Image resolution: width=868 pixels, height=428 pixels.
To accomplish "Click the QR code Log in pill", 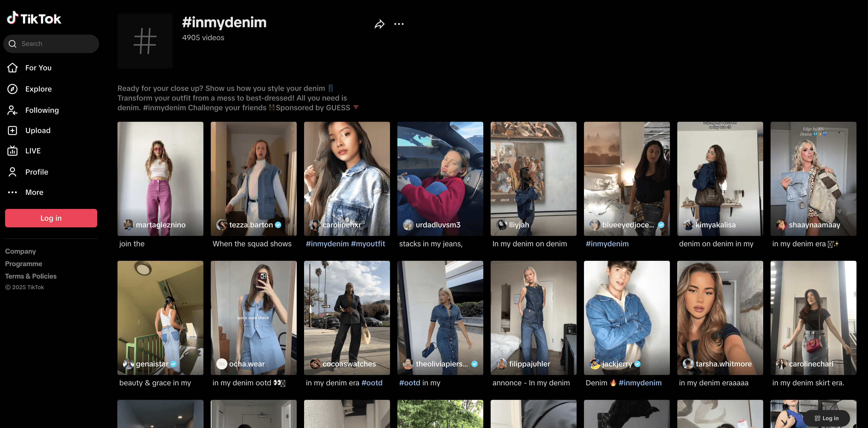I will pos(826,418).
